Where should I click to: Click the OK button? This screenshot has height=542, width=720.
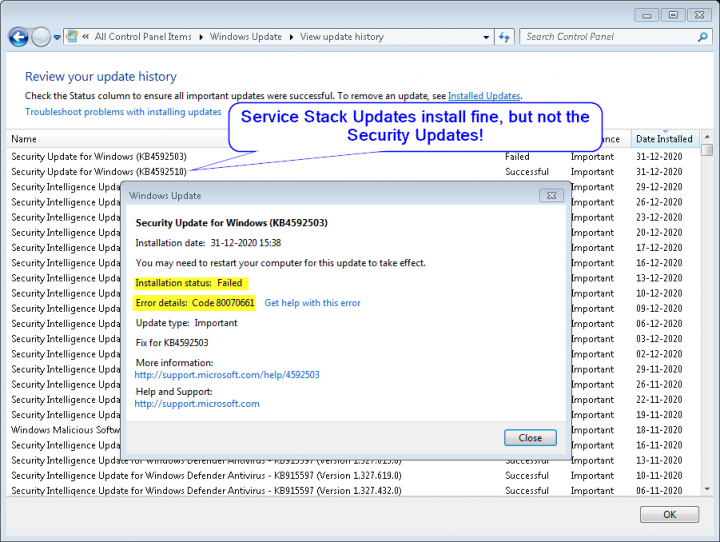coord(669,514)
